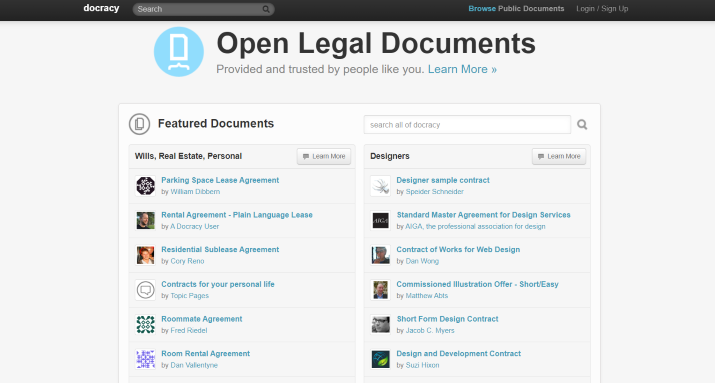Click Fred Riedel's green pattern avatar
The height and width of the screenshot is (383, 715).
pos(145,325)
